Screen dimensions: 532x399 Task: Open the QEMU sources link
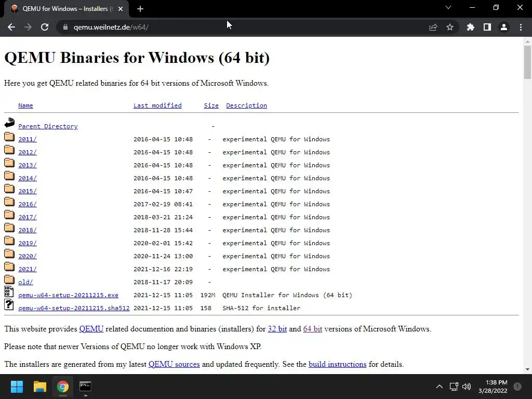click(x=174, y=364)
